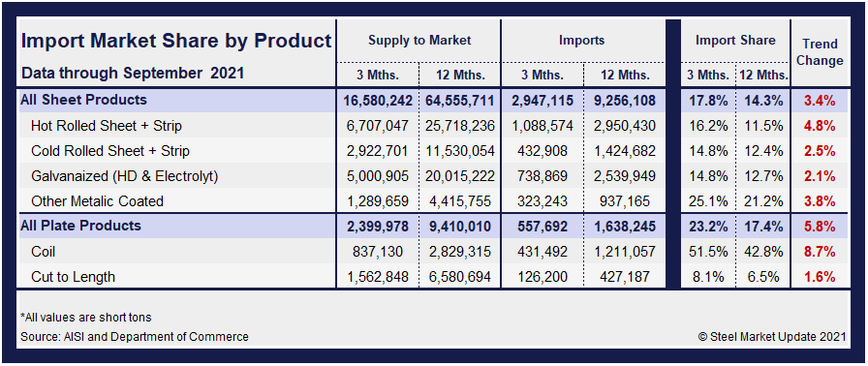Click the 'Import Share' column header
This screenshot has height=366, width=868.
(x=735, y=41)
